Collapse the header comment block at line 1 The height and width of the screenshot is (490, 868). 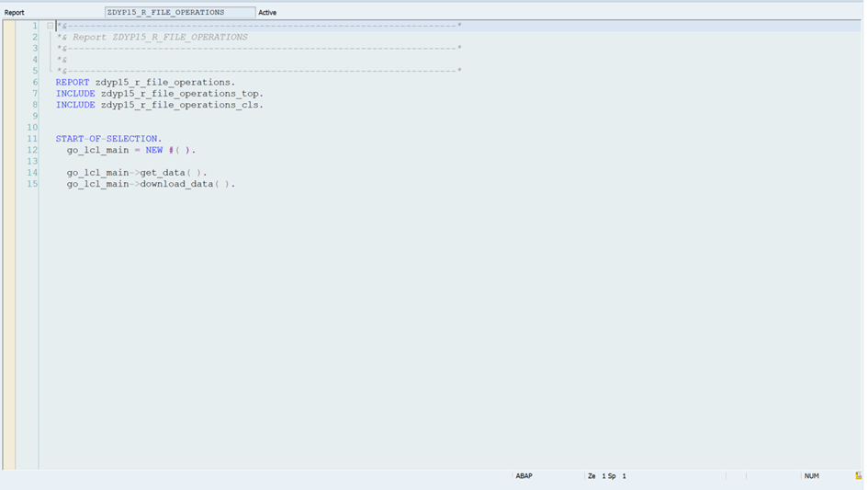click(x=51, y=26)
